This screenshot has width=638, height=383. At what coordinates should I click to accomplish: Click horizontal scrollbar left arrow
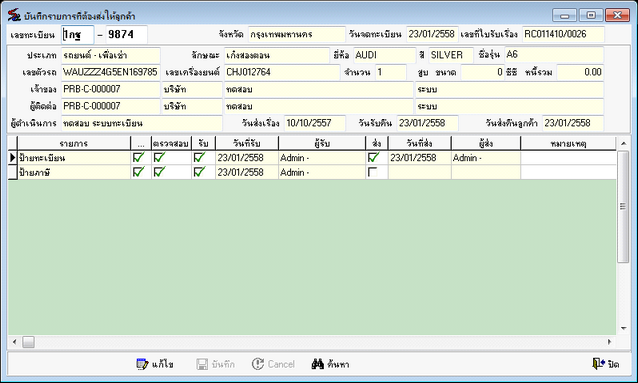[x=15, y=342]
